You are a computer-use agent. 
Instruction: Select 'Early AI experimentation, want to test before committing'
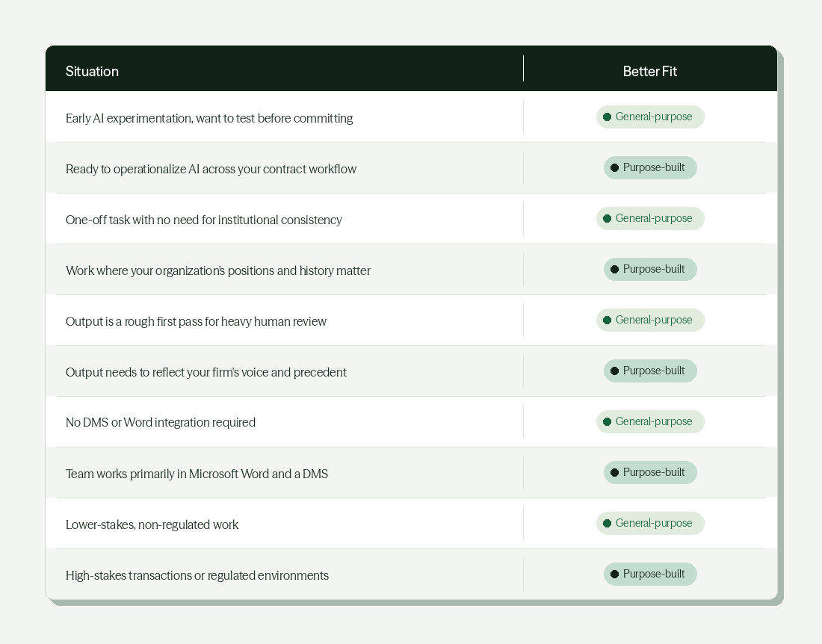[209, 119]
